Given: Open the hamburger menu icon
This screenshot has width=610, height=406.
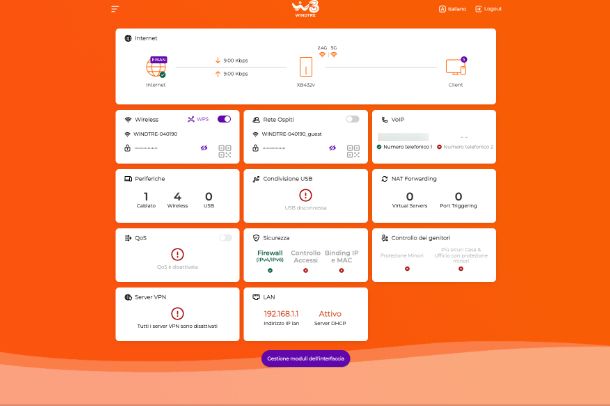Looking at the screenshot, I should point(115,9).
